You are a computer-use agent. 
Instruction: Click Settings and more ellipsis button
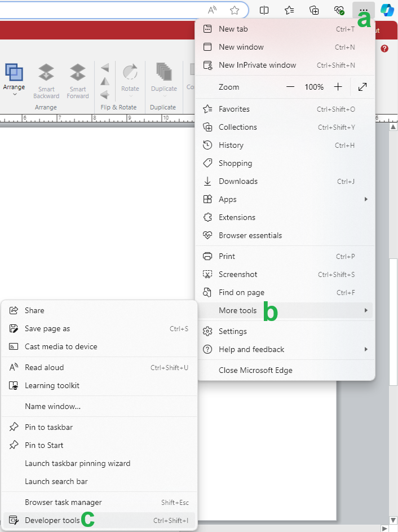pyautogui.click(x=364, y=10)
